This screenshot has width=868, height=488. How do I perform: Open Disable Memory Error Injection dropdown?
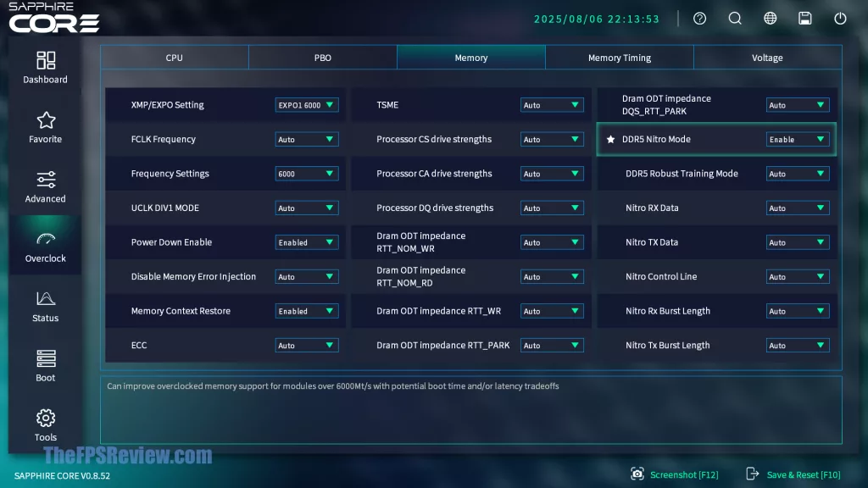[307, 277]
